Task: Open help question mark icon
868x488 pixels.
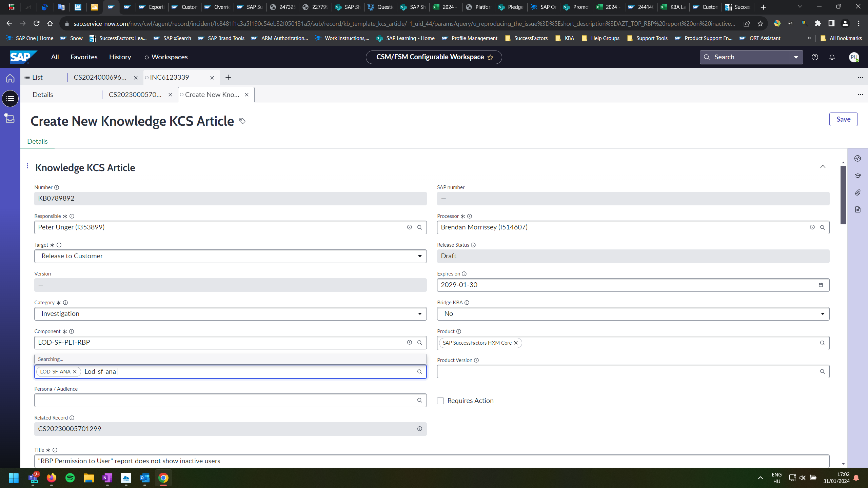Action: click(815, 57)
